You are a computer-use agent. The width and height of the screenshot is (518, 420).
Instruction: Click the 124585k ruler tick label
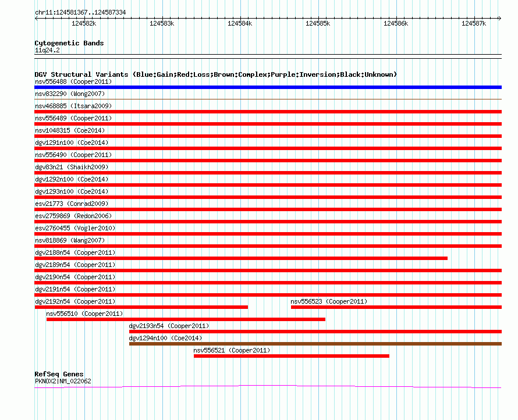pos(318,23)
